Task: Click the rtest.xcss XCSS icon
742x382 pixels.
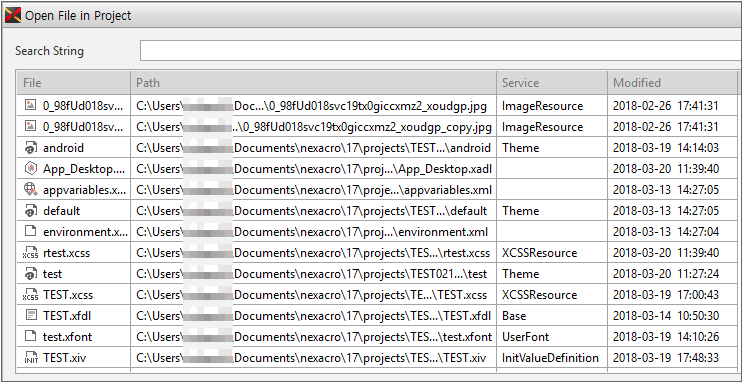Action: click(x=30, y=253)
